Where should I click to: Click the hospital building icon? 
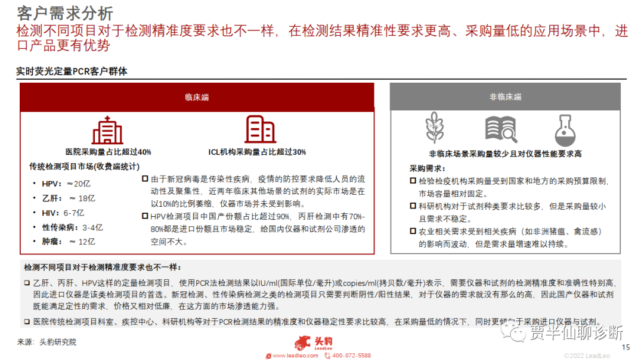click(x=107, y=130)
